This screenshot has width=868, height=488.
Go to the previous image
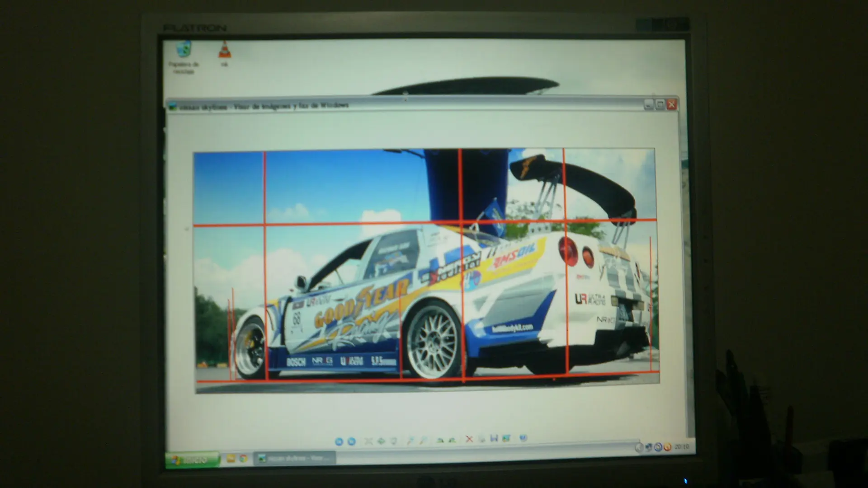click(339, 441)
